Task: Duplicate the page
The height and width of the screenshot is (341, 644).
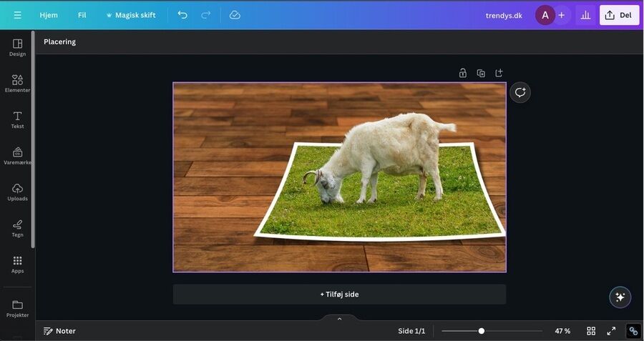Action: pos(481,73)
